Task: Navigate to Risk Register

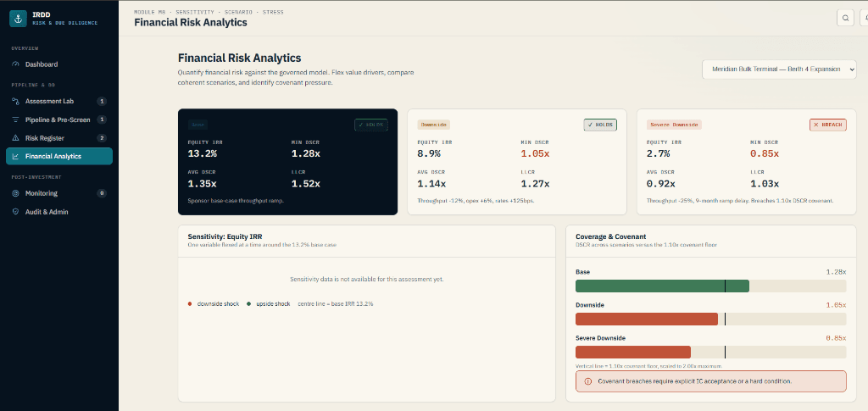Action: click(x=59, y=138)
